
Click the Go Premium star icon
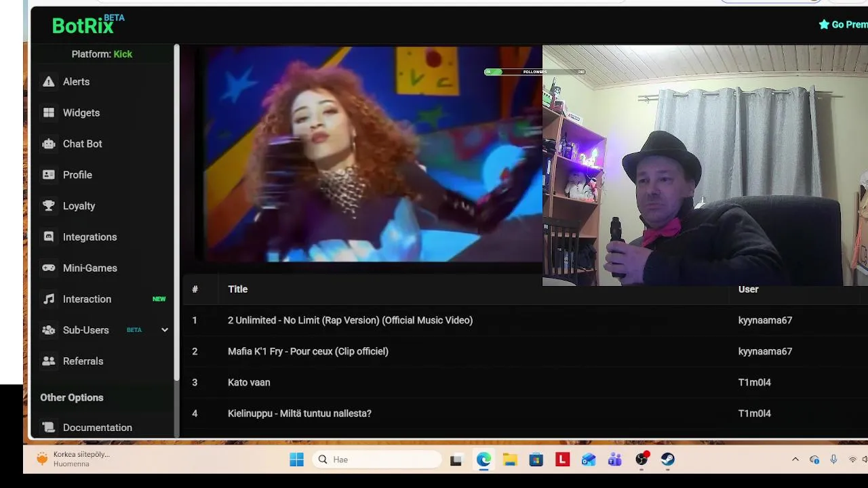click(824, 24)
